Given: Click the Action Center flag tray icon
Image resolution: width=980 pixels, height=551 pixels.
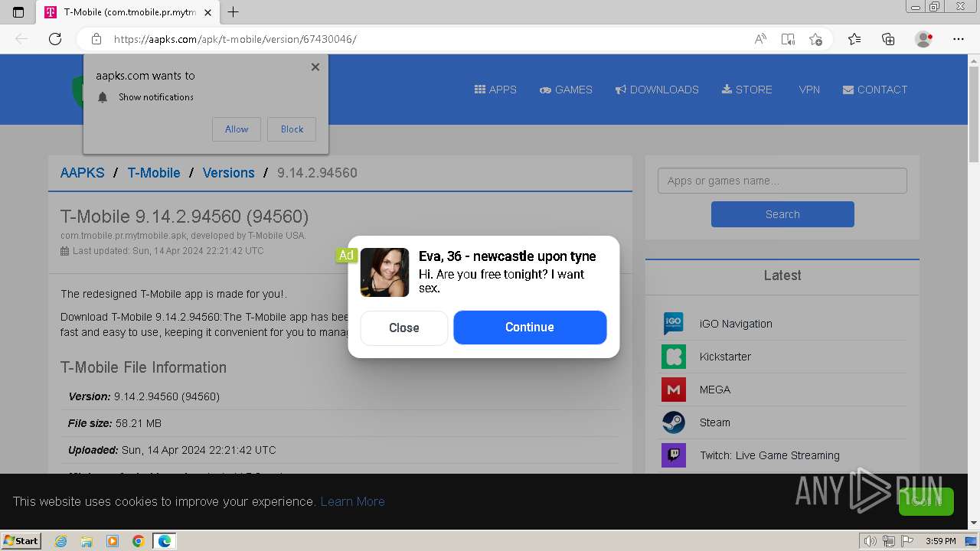Looking at the screenshot, I should (x=907, y=541).
